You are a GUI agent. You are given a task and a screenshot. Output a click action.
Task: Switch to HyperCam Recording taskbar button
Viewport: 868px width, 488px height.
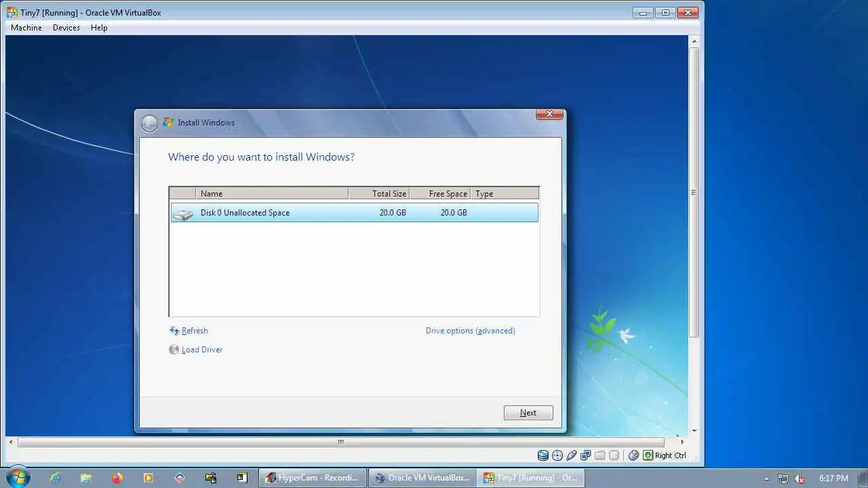313,478
